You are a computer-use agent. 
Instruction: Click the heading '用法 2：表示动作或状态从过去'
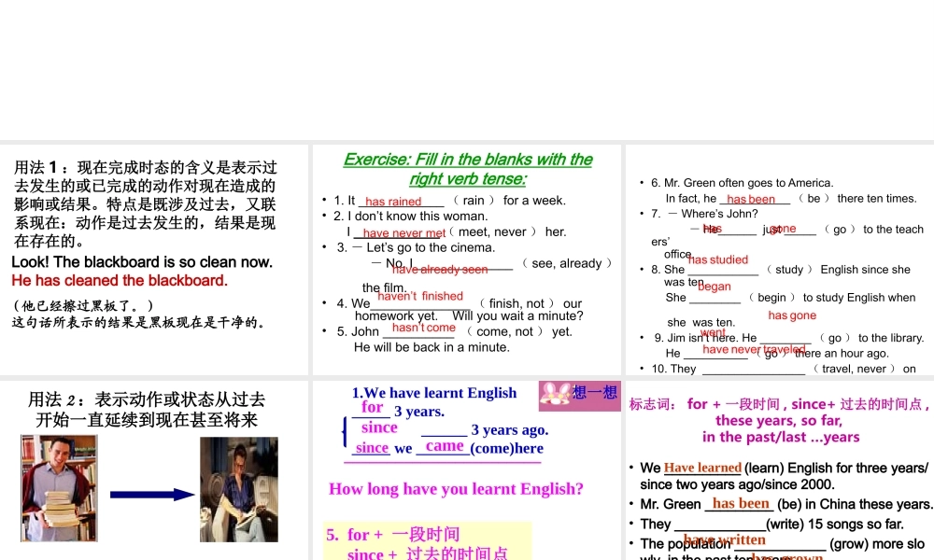point(147,399)
